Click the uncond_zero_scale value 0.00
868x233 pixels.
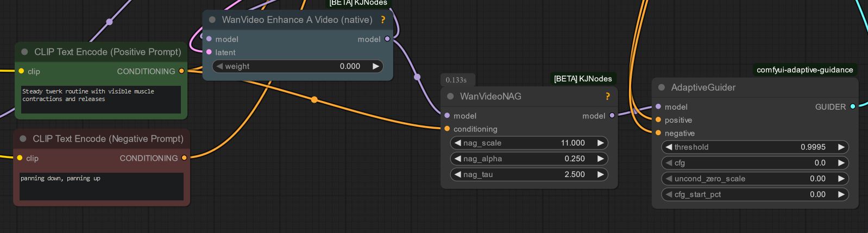817,178
